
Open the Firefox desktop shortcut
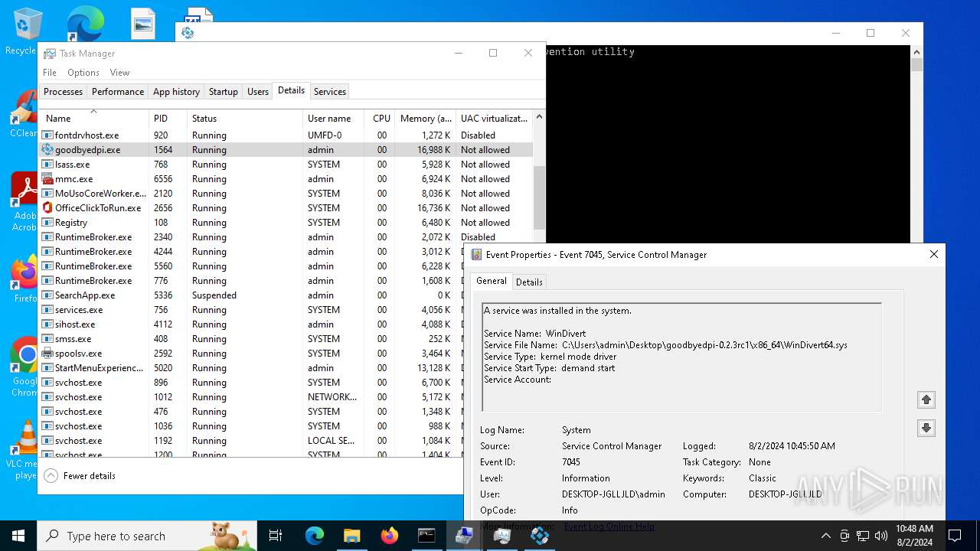tap(24, 279)
